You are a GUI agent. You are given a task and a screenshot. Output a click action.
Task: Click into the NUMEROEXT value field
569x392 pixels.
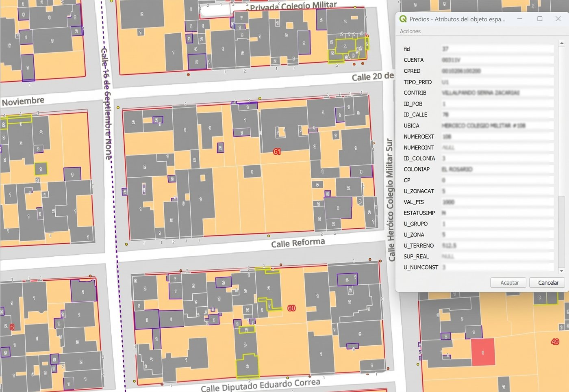(497, 136)
